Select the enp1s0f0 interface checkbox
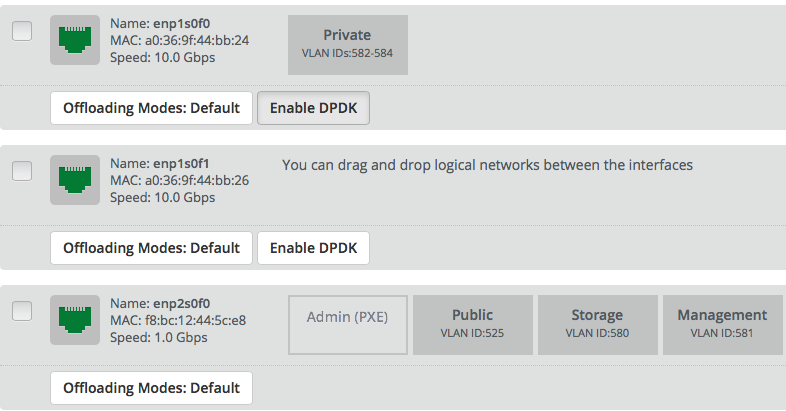The height and width of the screenshot is (411, 786). point(22,32)
